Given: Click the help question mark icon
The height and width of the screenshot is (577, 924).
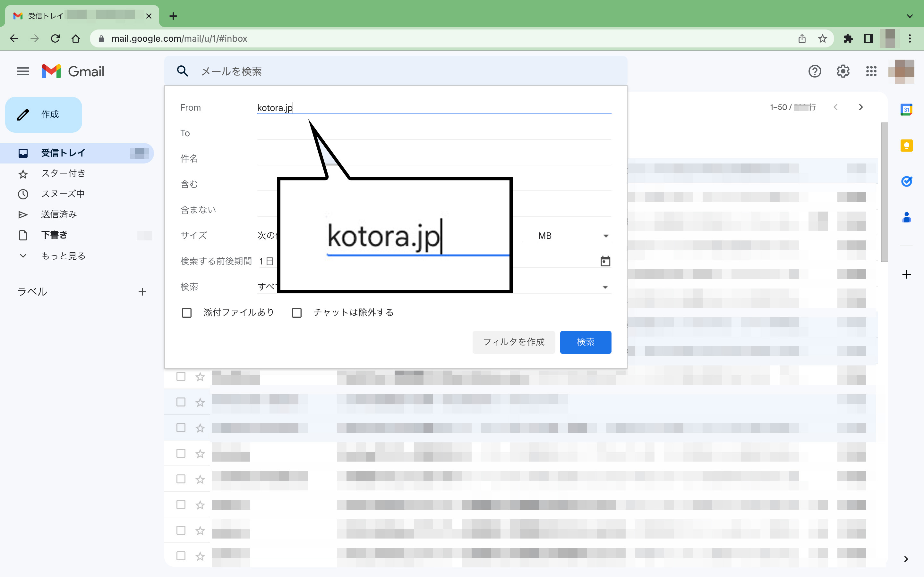Looking at the screenshot, I should [815, 72].
